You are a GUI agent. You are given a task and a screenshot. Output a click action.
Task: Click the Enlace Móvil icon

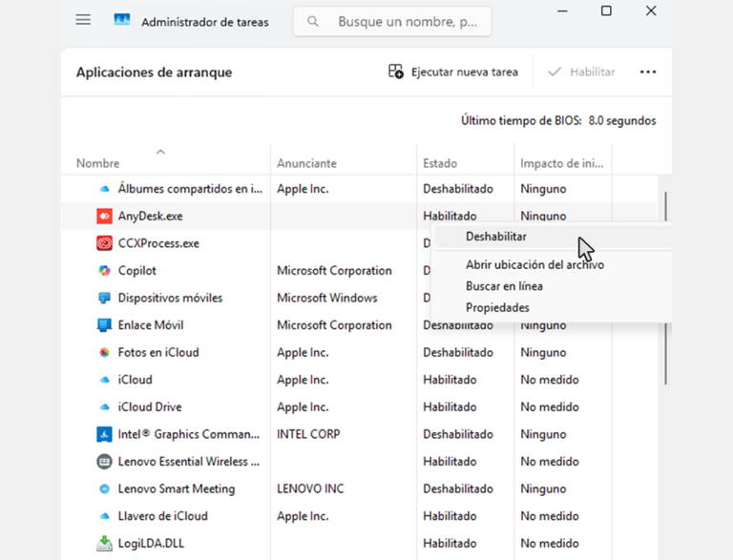click(x=104, y=325)
